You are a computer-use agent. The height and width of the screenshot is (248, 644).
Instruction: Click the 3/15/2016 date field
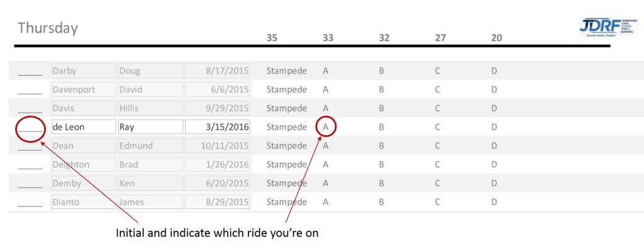click(x=217, y=127)
